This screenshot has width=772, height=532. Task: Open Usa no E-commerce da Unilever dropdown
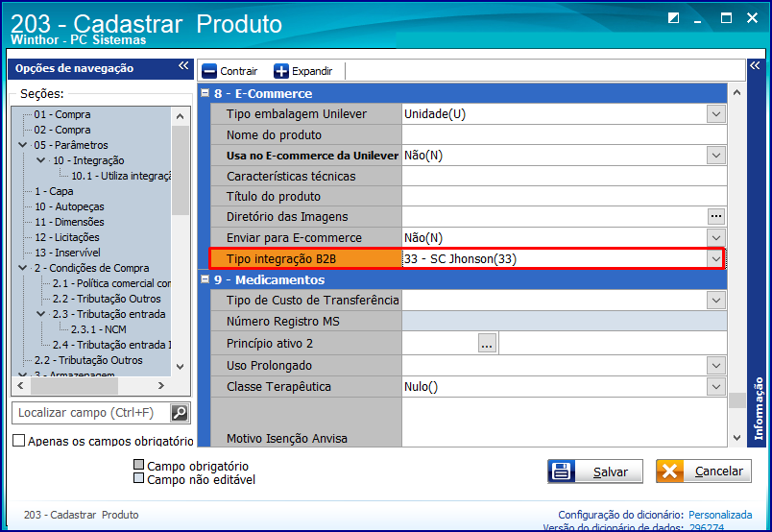click(716, 156)
